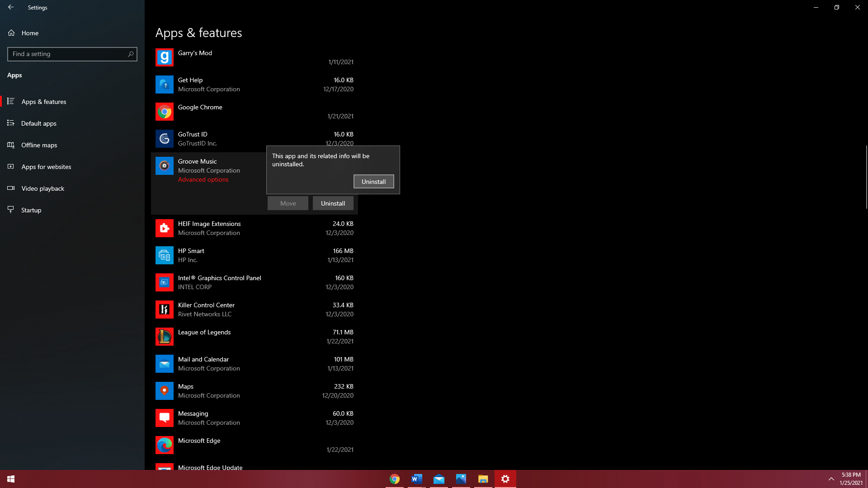Open the Video playback page

click(72, 188)
